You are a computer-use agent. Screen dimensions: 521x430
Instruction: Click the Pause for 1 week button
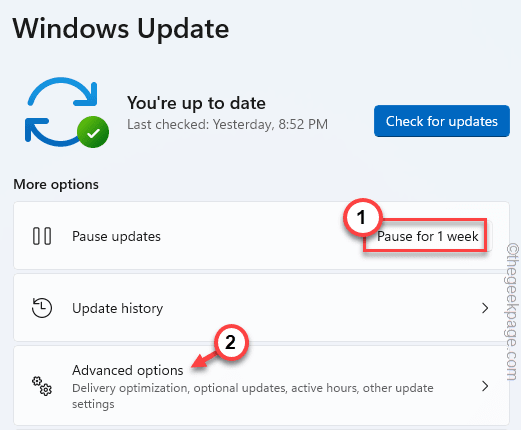(x=428, y=236)
